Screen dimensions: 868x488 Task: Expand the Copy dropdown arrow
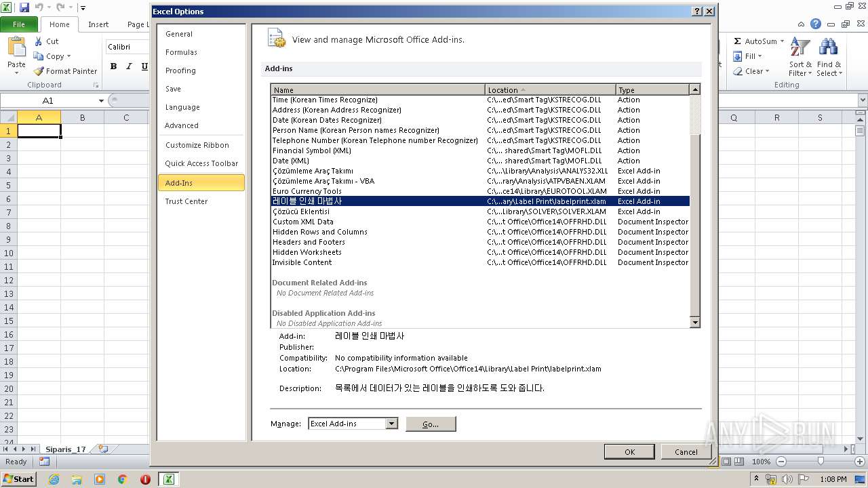[x=68, y=56]
